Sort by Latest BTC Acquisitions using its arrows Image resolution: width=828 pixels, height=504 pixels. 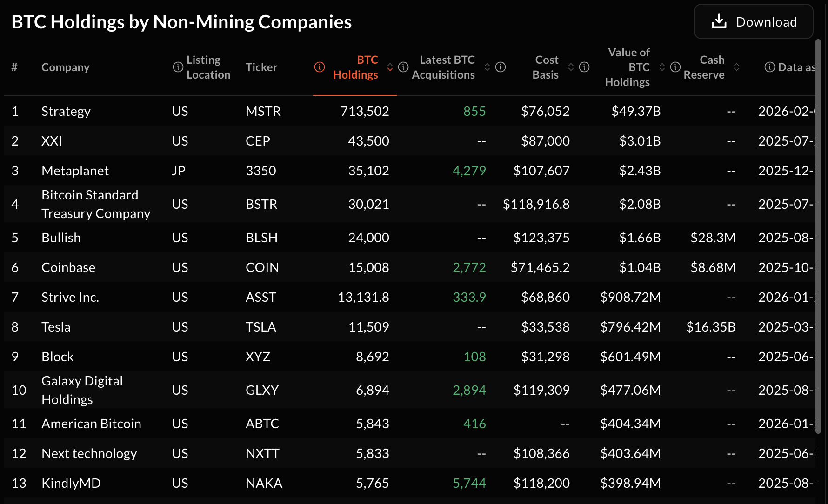487,67
